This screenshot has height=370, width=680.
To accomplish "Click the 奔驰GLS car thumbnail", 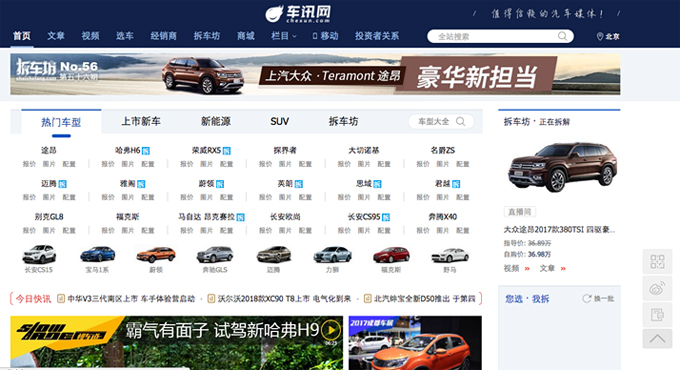I will [x=215, y=255].
